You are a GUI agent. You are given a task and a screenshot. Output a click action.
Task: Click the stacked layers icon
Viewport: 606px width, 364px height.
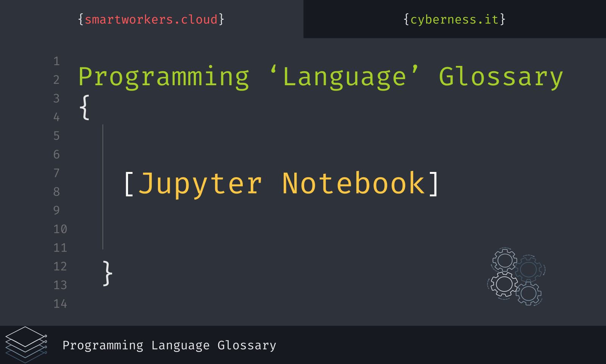click(26, 344)
